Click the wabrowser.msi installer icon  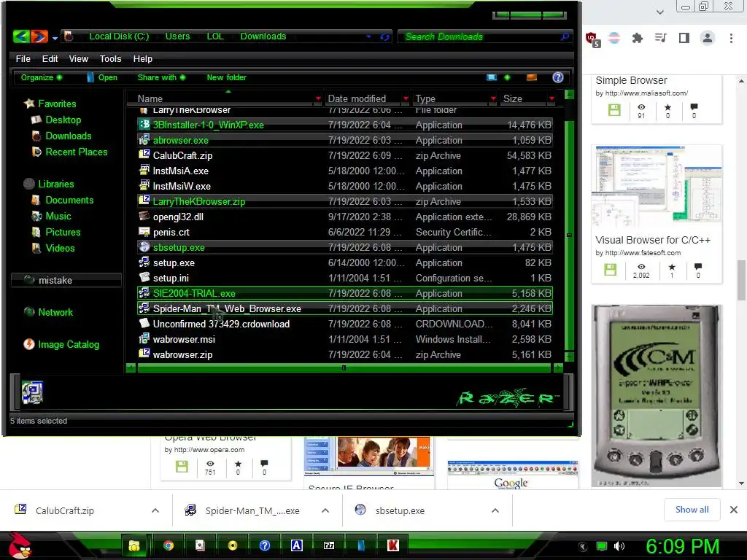click(x=144, y=339)
